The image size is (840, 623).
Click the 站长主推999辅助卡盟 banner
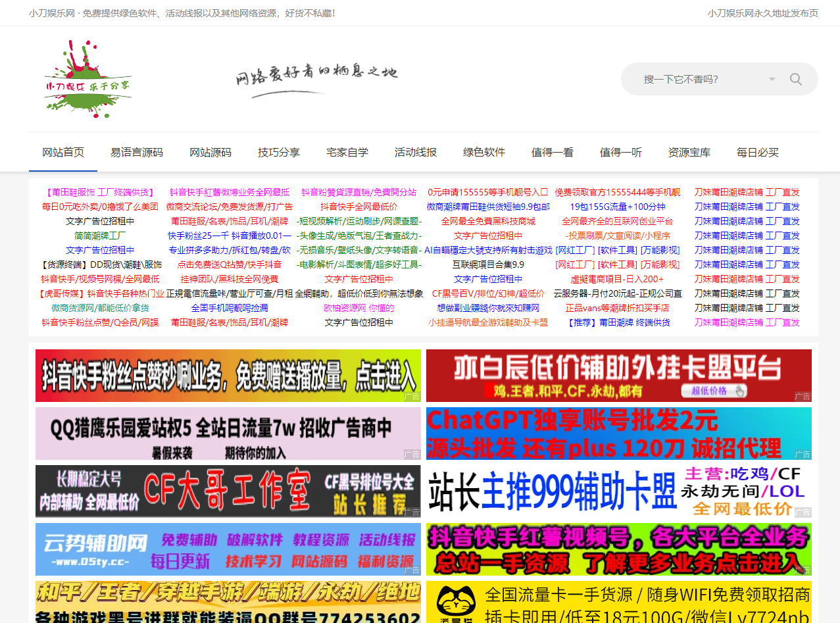coord(618,491)
